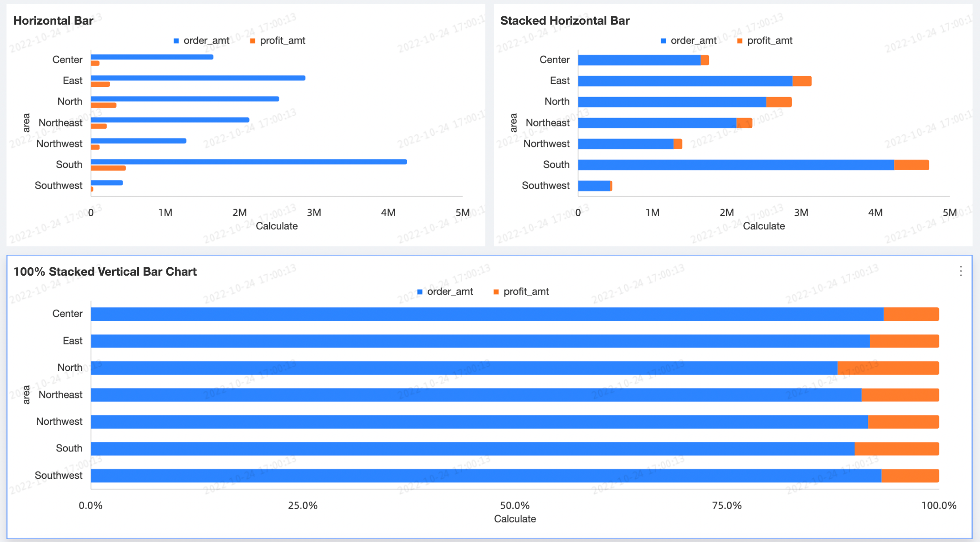Toggle profit_amt legend in the Stacked Horizontal Bar chart

[765, 41]
